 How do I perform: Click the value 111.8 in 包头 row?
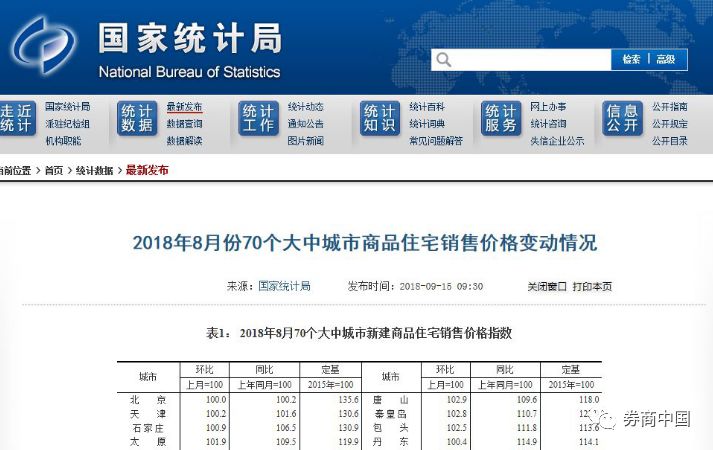coord(527,428)
